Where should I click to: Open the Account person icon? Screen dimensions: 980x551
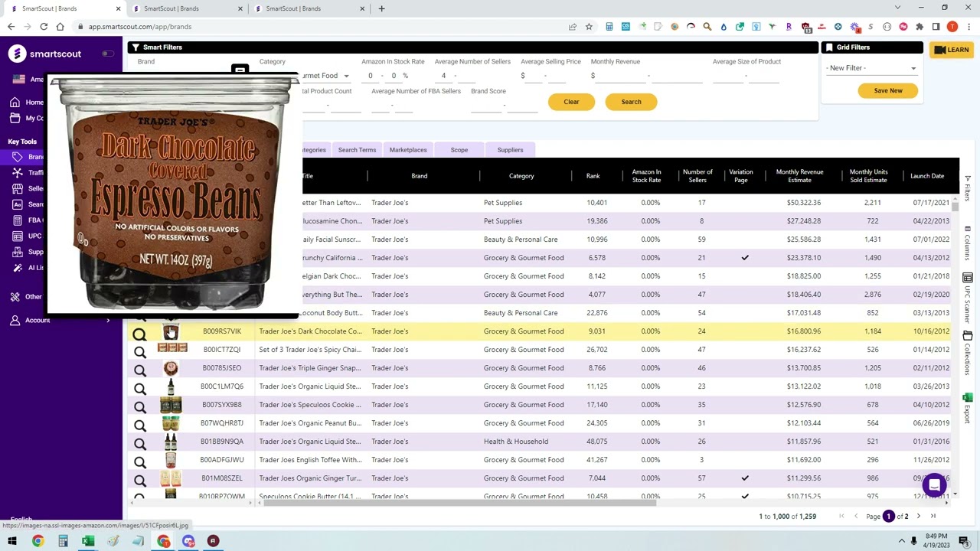click(x=15, y=320)
